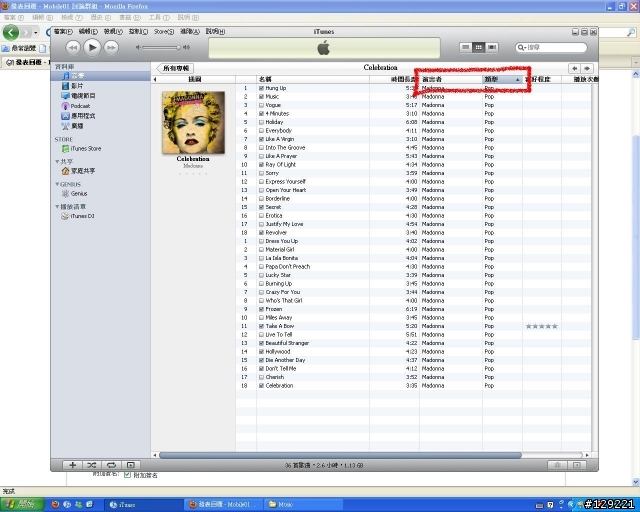Viewport: 640px width, 512px height.
Task: Click the volume slider
Action: point(162,48)
